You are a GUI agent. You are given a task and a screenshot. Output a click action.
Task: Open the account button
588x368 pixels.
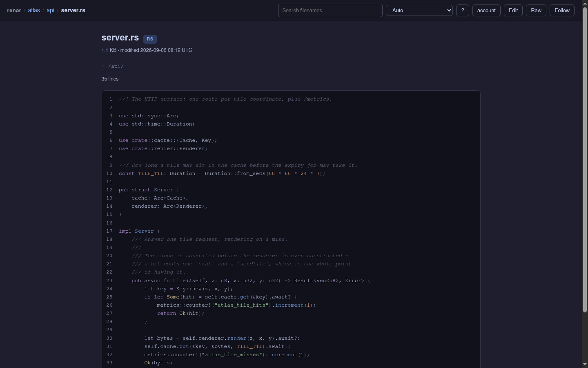point(486,11)
